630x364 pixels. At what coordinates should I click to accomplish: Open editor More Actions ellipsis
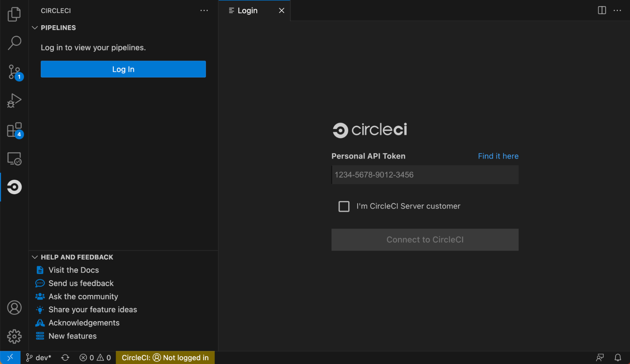pyautogui.click(x=617, y=10)
